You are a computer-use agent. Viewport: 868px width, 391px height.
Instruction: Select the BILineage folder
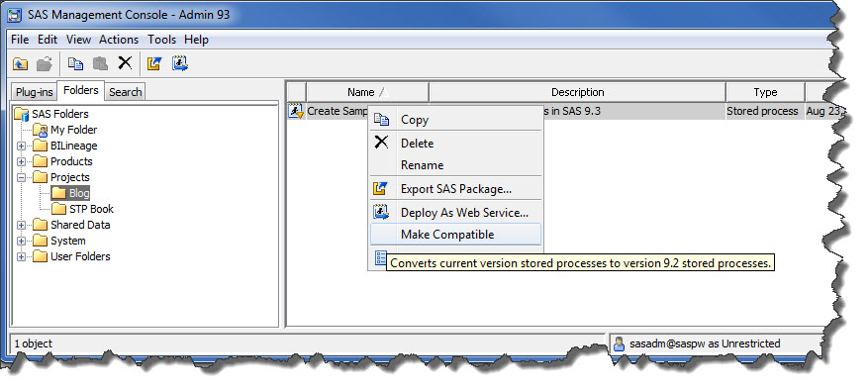coord(73,147)
